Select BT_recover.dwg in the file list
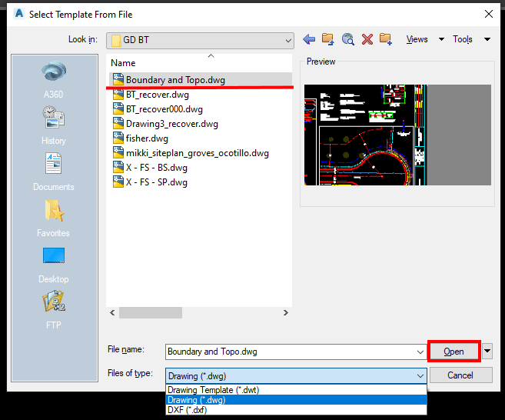Screen dimensions: 505x420 coord(157,95)
